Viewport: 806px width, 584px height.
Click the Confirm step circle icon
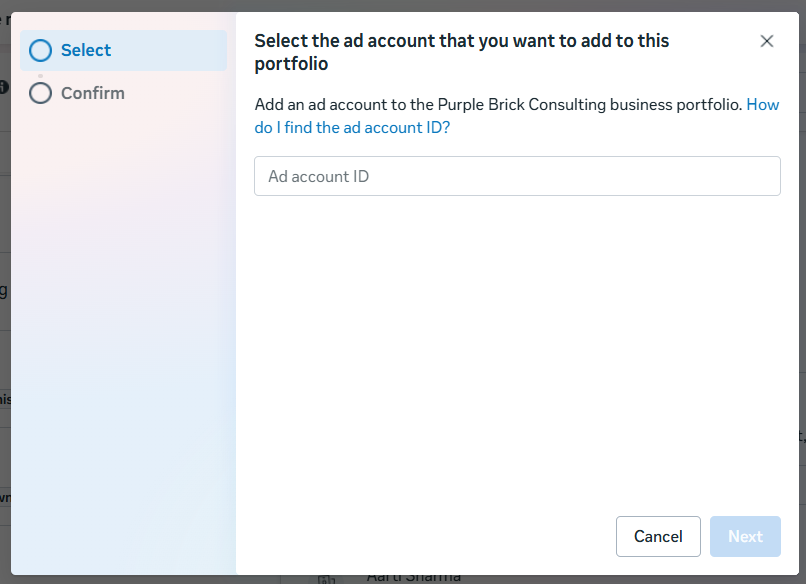[40, 93]
